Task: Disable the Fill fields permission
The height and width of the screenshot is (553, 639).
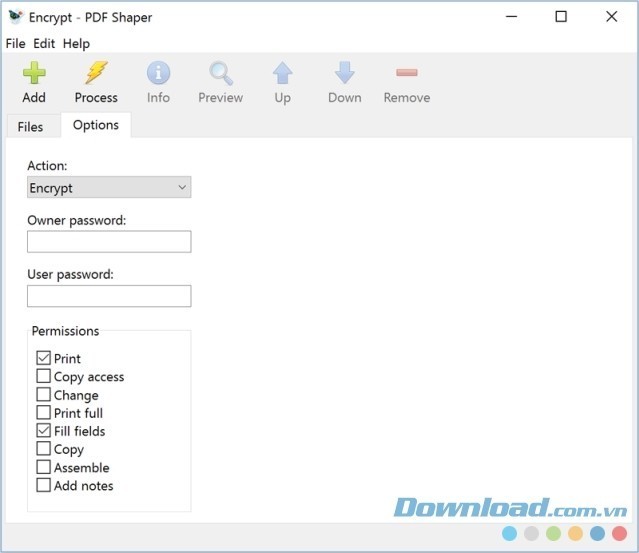Action: point(44,431)
